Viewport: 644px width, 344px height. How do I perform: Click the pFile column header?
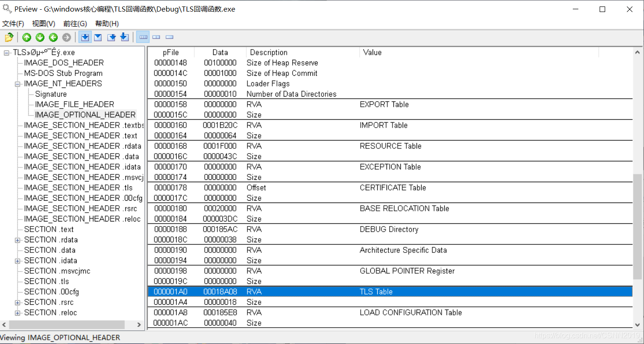171,52
